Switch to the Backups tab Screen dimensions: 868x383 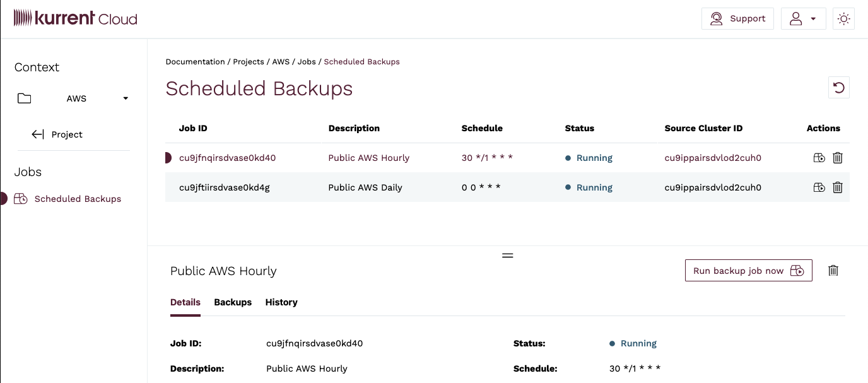(232, 302)
